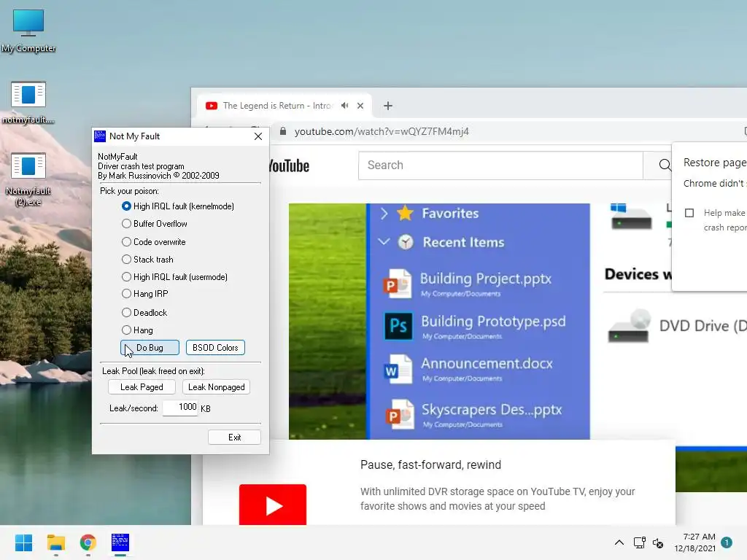Mute the tab via its speaker icon
This screenshot has height=560, width=747.
345,106
